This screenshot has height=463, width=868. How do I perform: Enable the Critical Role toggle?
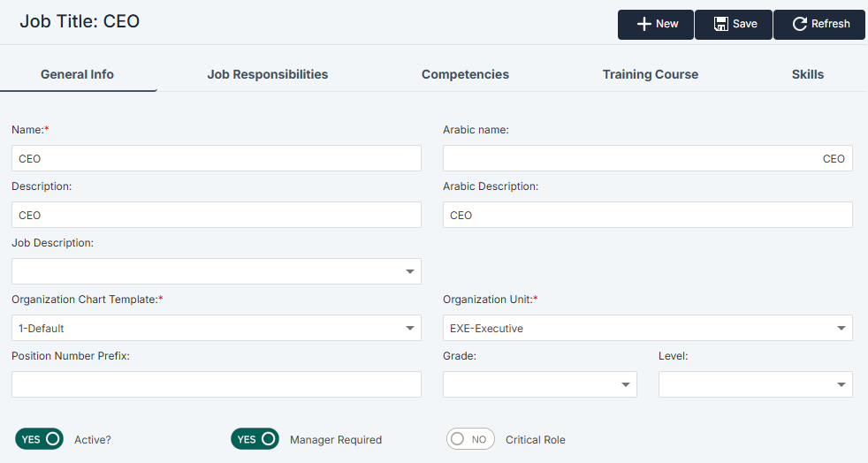pos(470,439)
